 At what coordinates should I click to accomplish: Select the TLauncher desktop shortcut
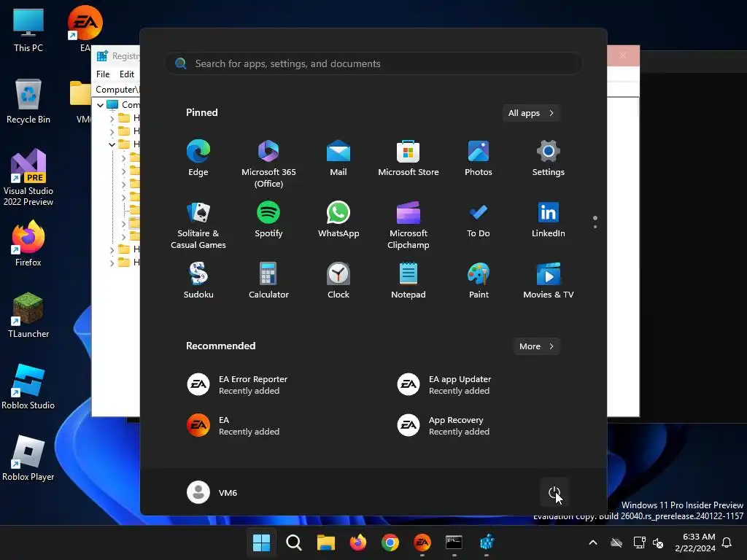pos(28,315)
